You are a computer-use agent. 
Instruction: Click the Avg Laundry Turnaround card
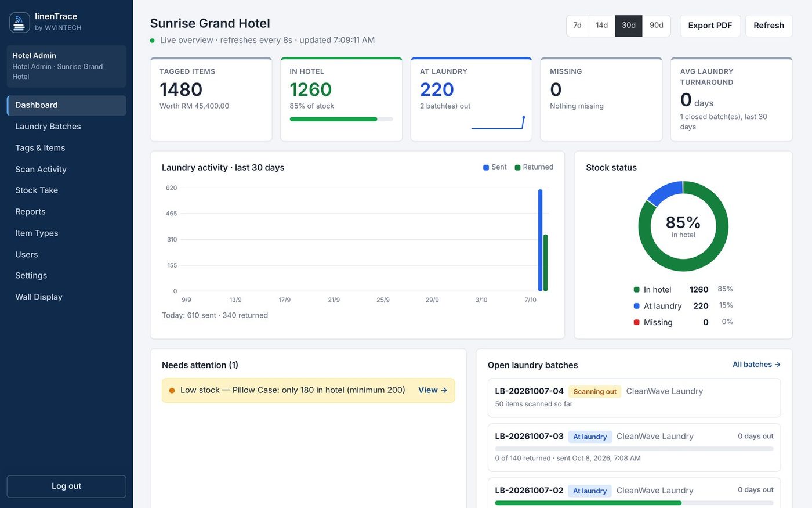[x=731, y=99]
